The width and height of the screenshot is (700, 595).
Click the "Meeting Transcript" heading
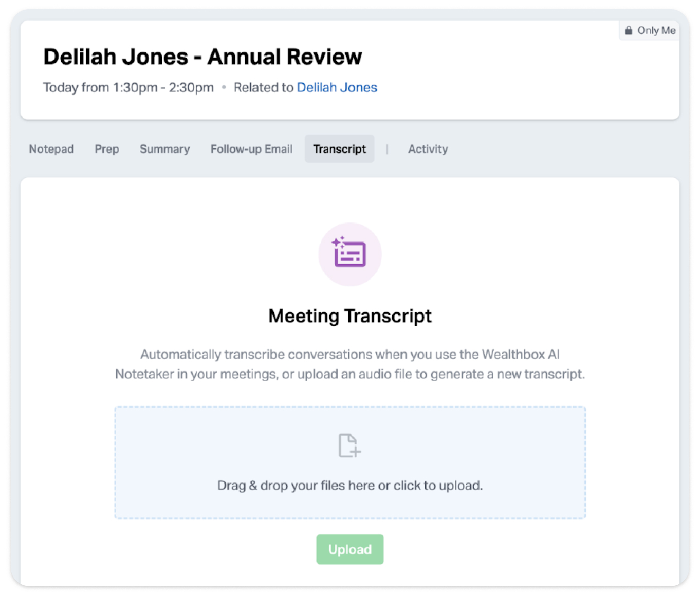349,315
